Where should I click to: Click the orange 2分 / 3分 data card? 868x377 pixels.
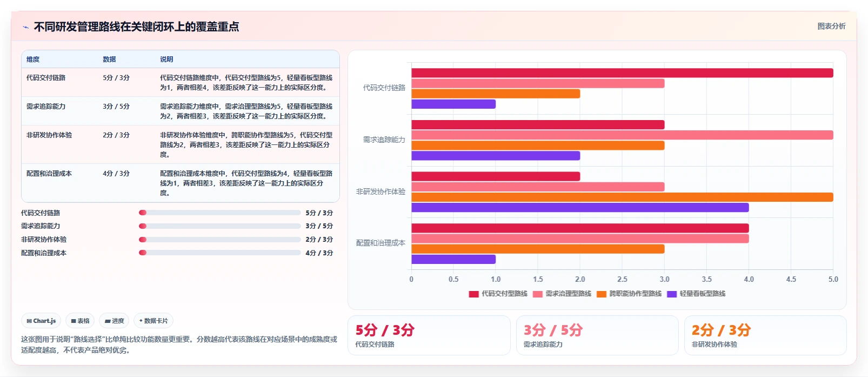coord(765,335)
